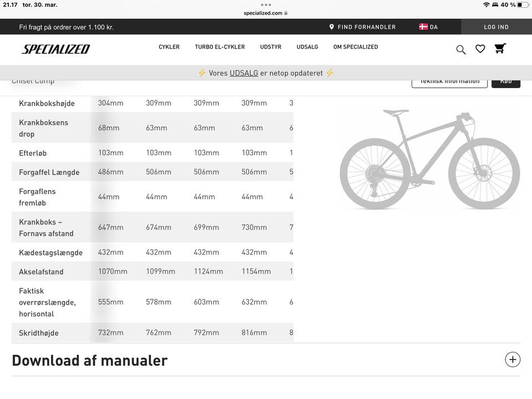Click the 578mm overrørslængde value
The image size is (532, 399).
158,302
